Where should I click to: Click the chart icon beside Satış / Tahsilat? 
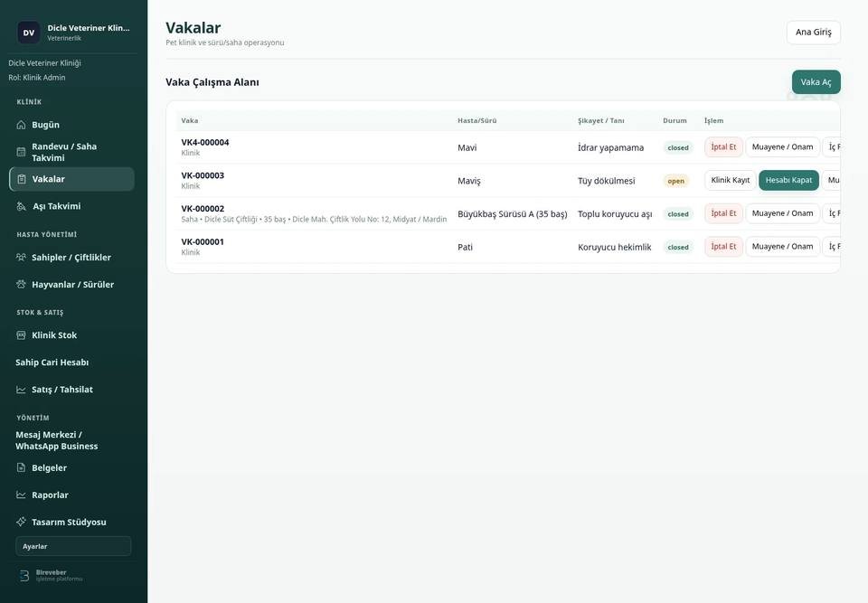coord(21,390)
